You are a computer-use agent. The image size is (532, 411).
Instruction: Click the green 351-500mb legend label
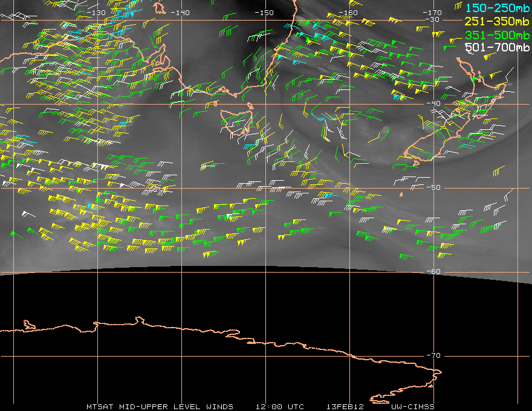point(498,35)
